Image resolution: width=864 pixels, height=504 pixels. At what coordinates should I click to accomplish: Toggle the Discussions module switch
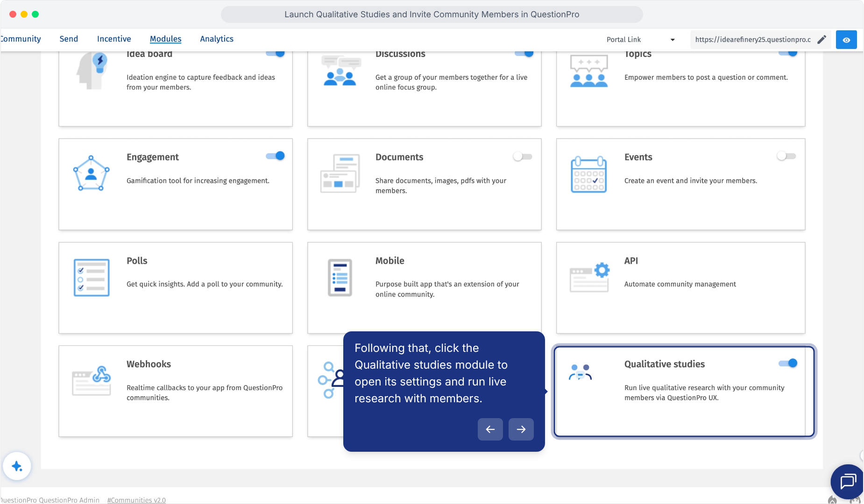coord(524,53)
